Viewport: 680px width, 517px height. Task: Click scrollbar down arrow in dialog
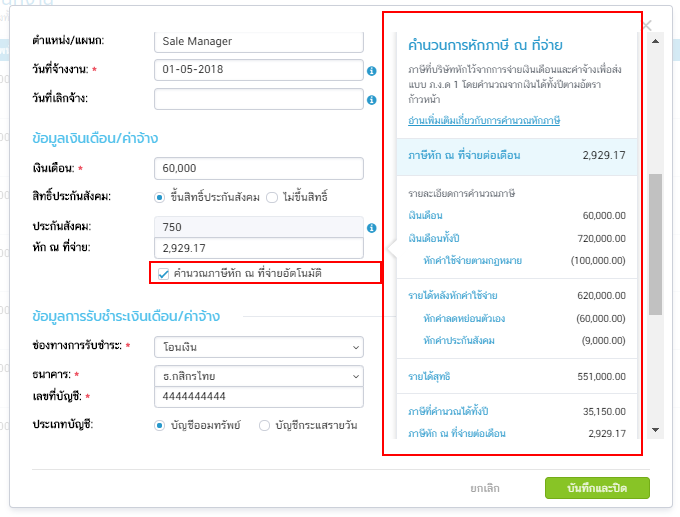click(x=655, y=430)
